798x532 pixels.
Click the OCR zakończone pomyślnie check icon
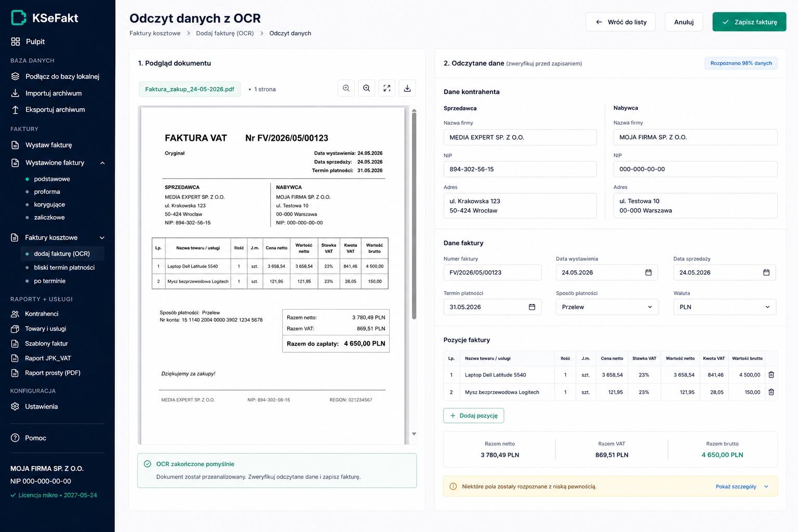147,464
